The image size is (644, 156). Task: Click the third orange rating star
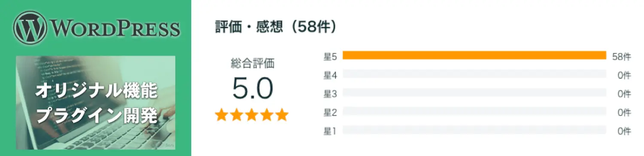[252, 115]
